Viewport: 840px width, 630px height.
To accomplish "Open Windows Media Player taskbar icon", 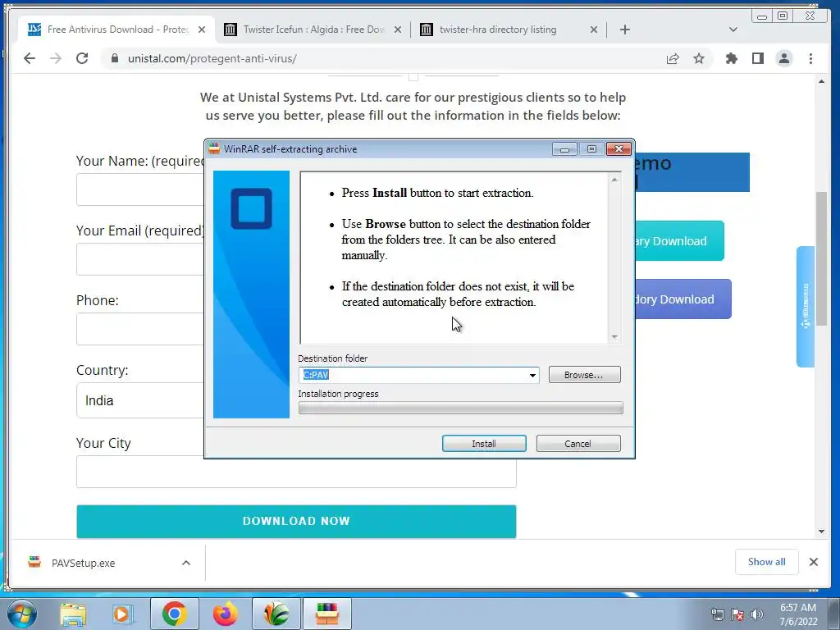I will (123, 614).
